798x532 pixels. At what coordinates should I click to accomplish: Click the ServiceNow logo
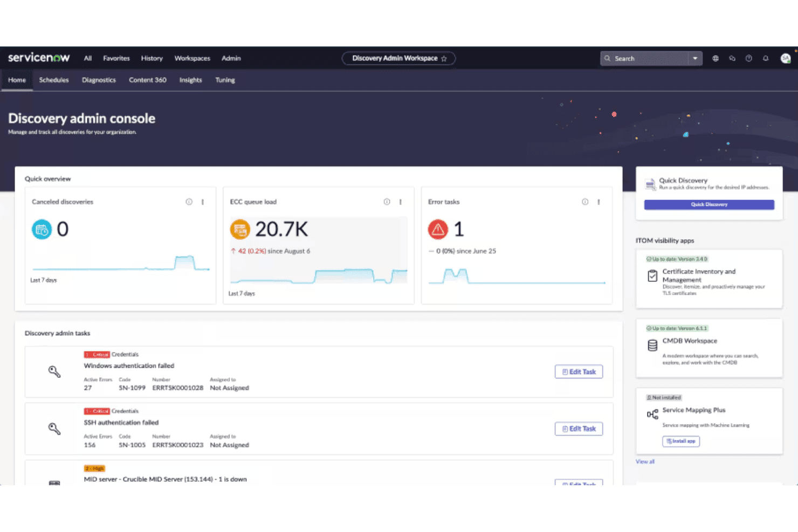[x=39, y=58]
